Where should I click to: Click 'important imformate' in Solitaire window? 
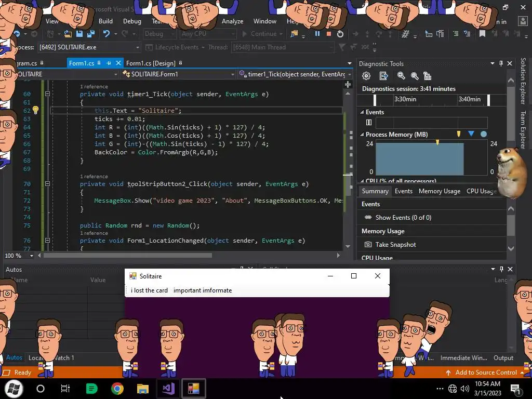click(x=203, y=290)
